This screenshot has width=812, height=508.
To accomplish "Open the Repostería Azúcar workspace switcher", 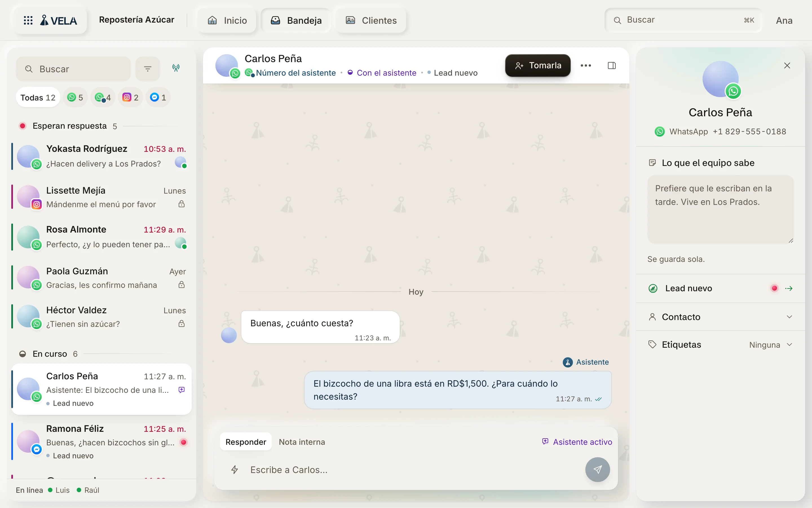I will coord(136,20).
